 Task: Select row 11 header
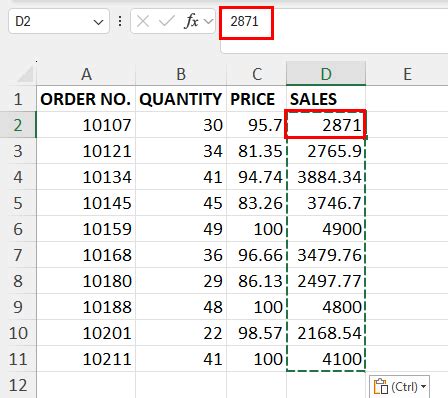click(x=18, y=359)
